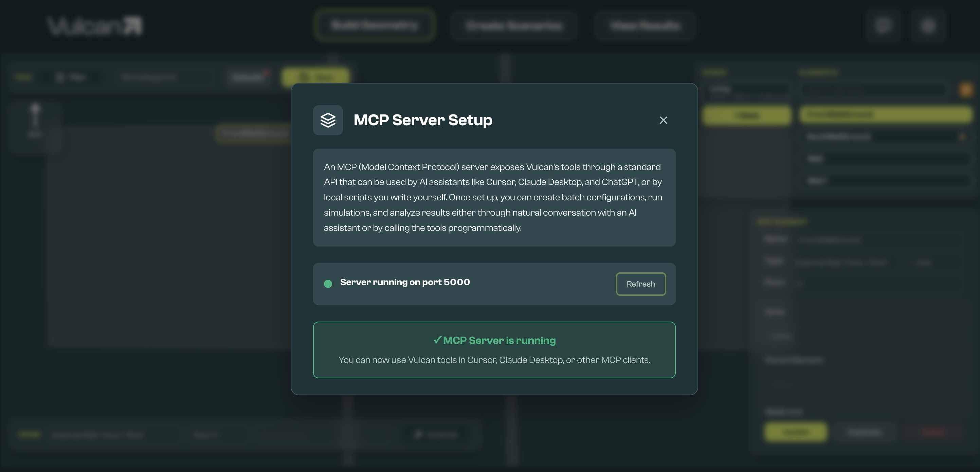Toggle the server running status indicator
The height and width of the screenshot is (472, 980).
(x=328, y=283)
